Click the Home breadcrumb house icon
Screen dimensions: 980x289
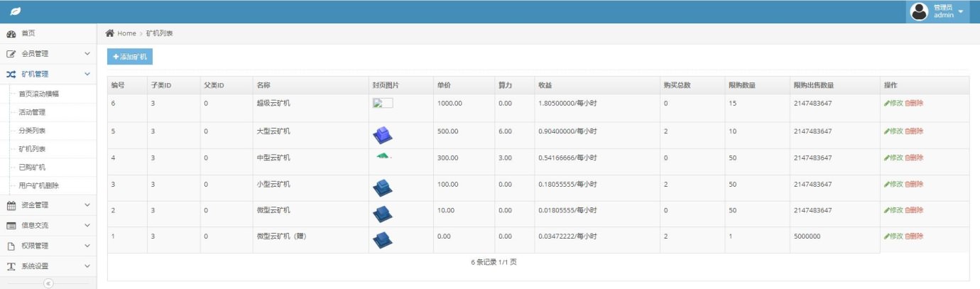coord(110,33)
